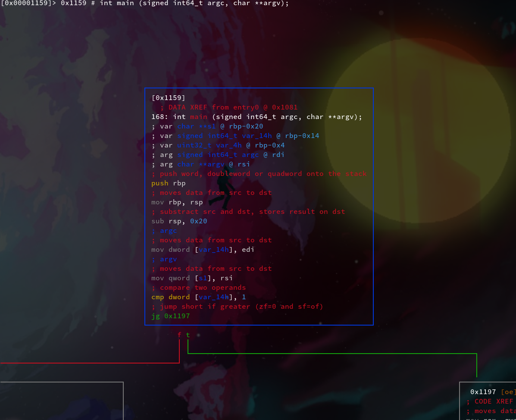Click the [0x00001159]> command prompt
The height and width of the screenshot is (420, 516).
point(28,3)
